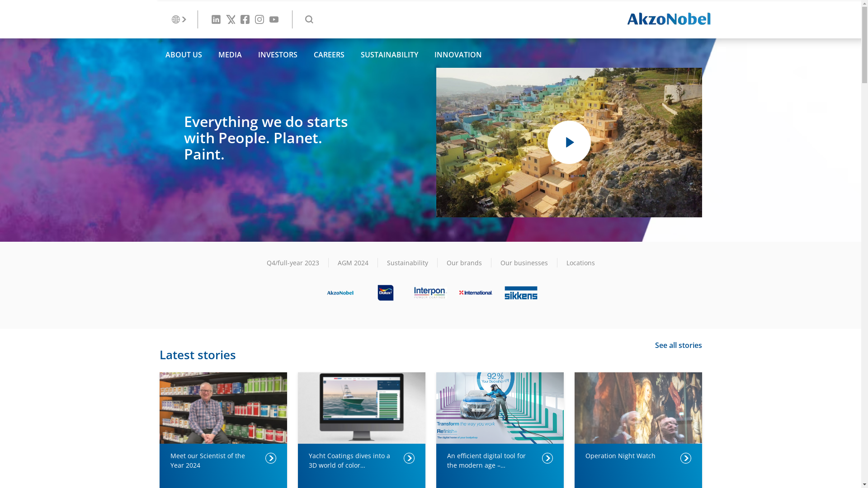868x488 pixels.
Task: Click the See all stories link
Action: (678, 345)
